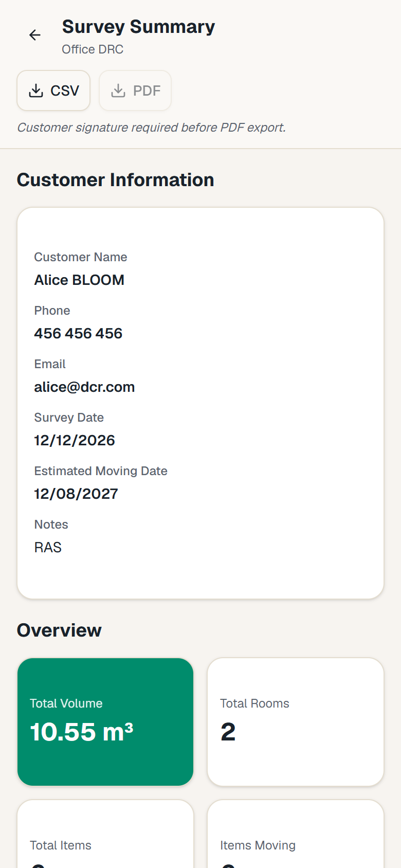Click the back arrow icon
The width and height of the screenshot is (401, 868).
(x=35, y=35)
